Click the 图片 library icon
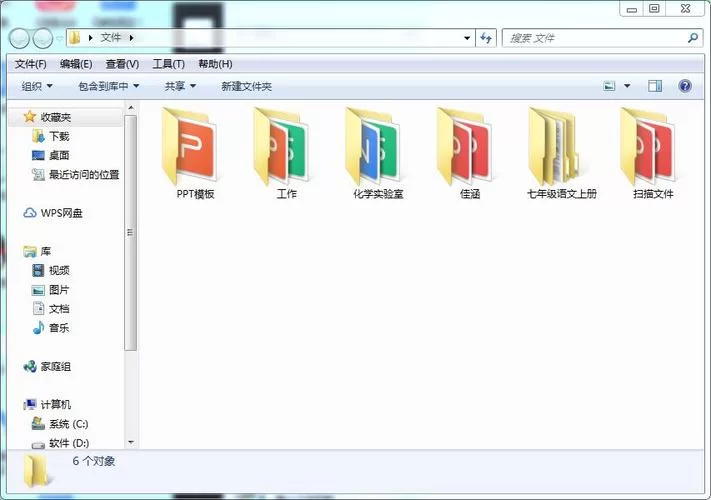The width and height of the screenshot is (711, 500). (x=39, y=290)
